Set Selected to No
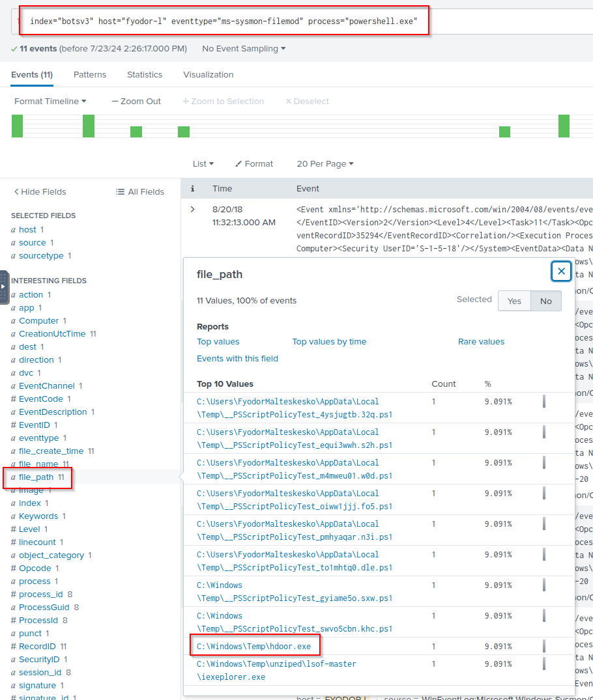This screenshot has width=593, height=700. click(545, 301)
